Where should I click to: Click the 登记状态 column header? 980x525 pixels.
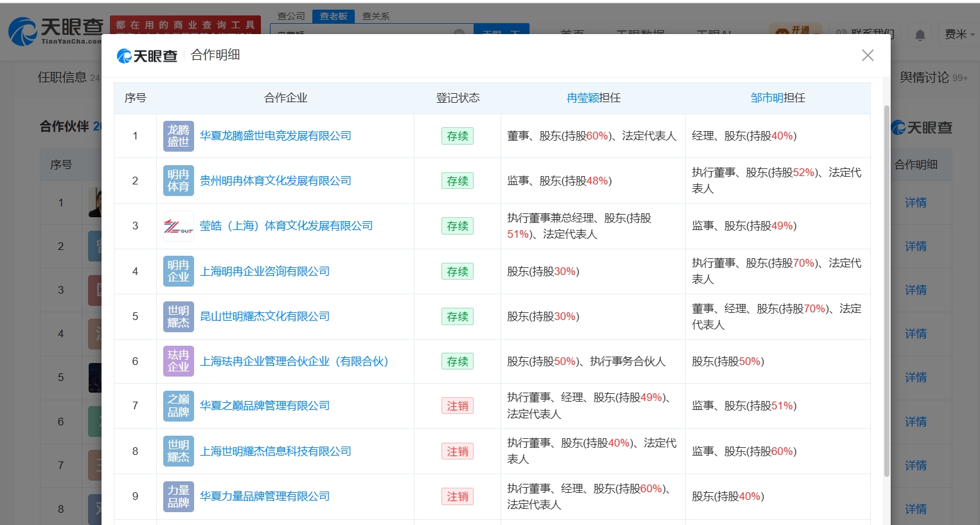[458, 98]
